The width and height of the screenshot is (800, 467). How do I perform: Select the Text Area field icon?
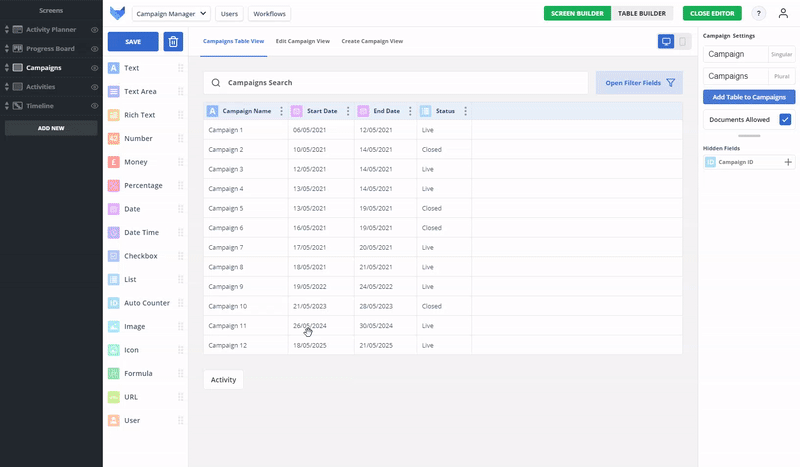click(x=114, y=91)
